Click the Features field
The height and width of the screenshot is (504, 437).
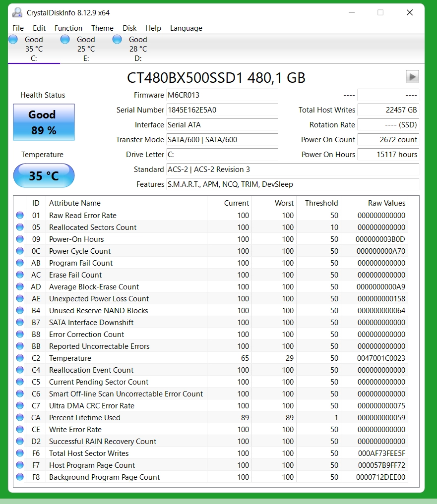(293, 184)
